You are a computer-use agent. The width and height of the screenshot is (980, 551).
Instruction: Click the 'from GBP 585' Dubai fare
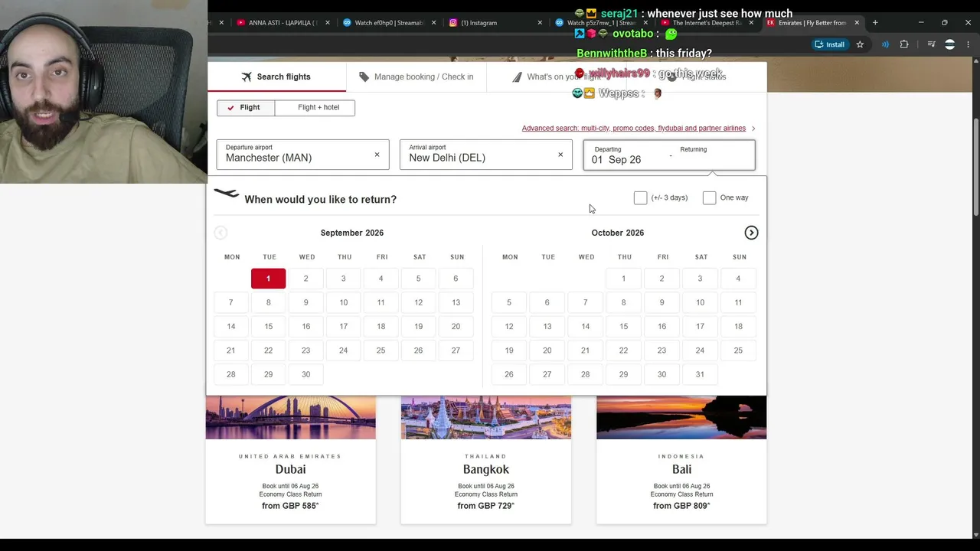290,506
